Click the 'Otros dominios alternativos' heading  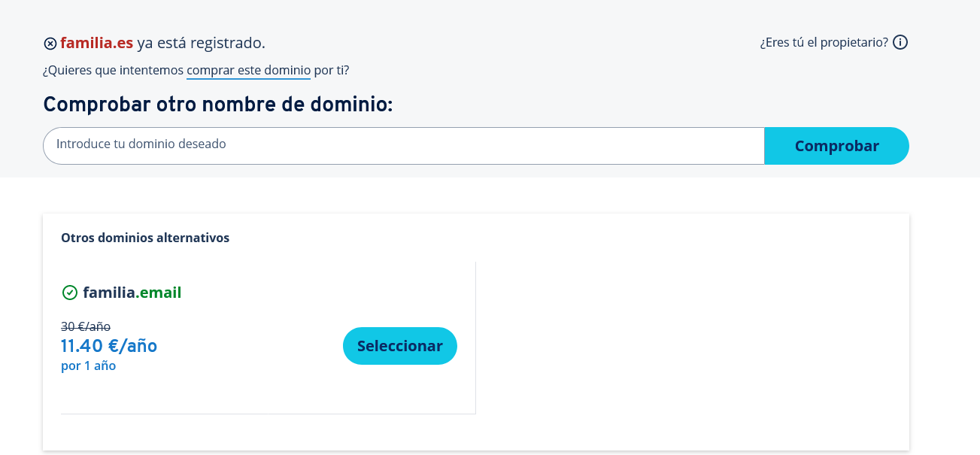145,238
